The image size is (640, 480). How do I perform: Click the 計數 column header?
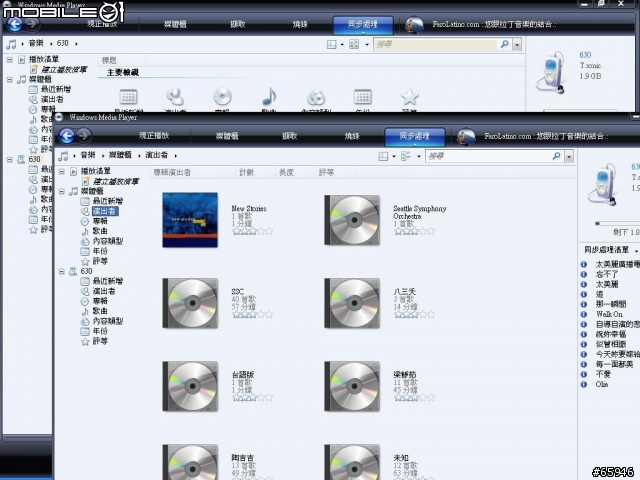[247, 172]
